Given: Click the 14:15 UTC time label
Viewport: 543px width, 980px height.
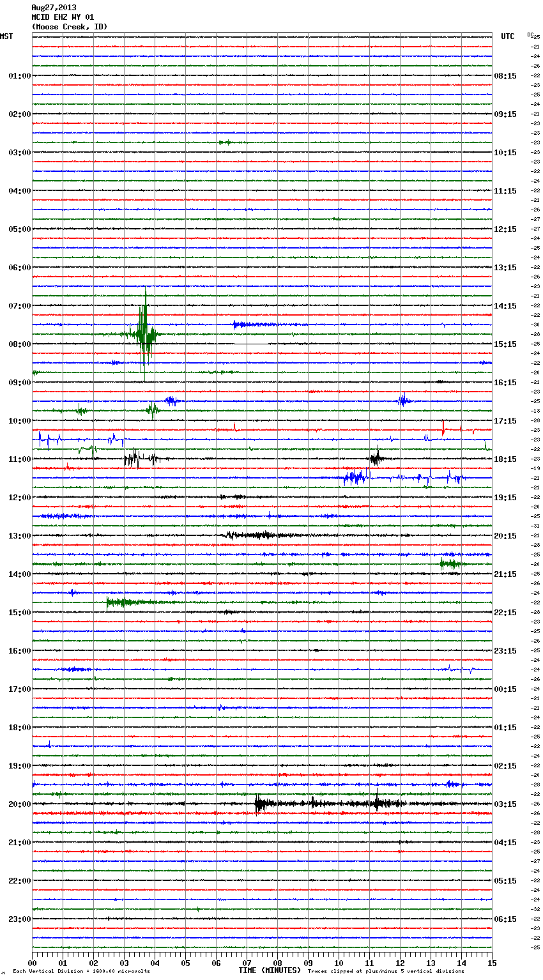Looking at the screenshot, I should click(505, 305).
